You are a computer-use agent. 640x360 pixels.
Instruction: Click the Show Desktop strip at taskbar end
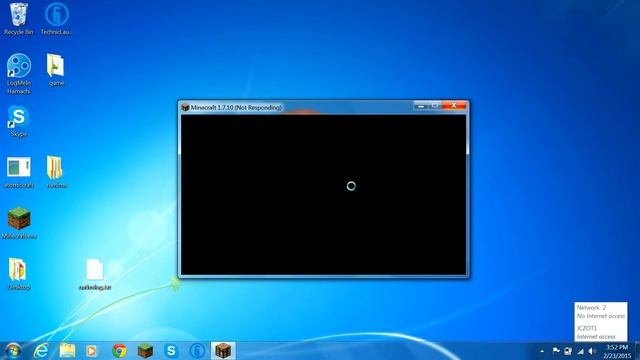tap(637, 351)
